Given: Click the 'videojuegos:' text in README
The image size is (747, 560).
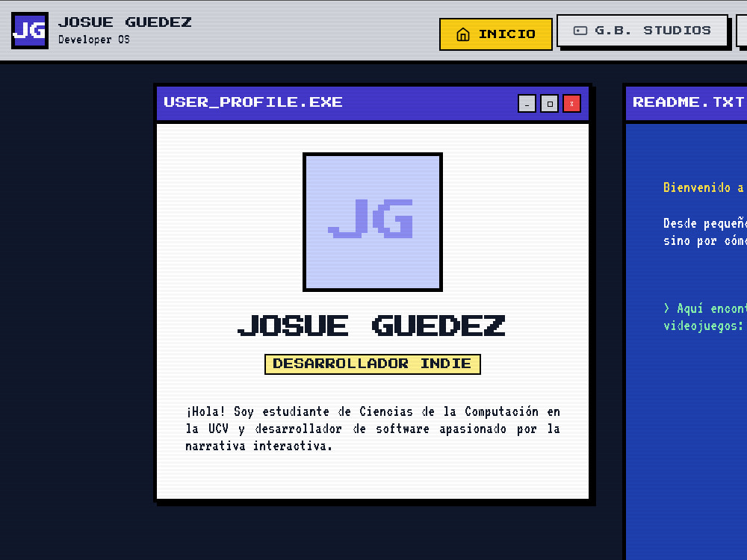Looking at the screenshot, I should pyautogui.click(x=703, y=326).
